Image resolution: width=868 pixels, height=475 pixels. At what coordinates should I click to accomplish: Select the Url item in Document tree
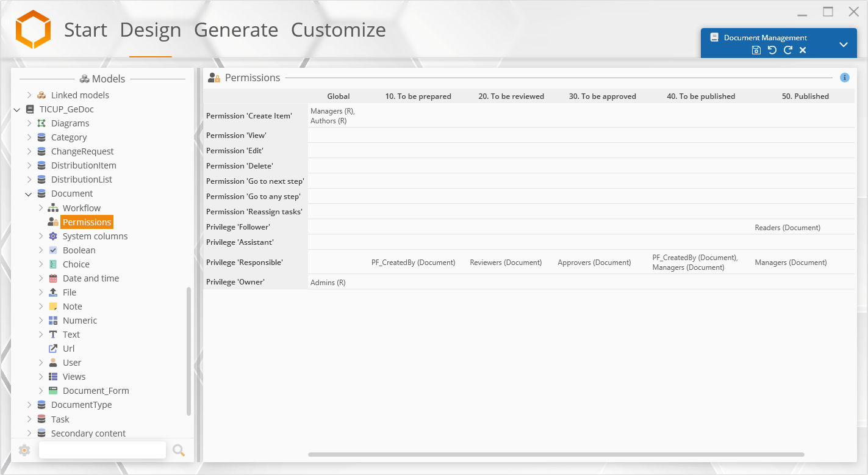(68, 349)
